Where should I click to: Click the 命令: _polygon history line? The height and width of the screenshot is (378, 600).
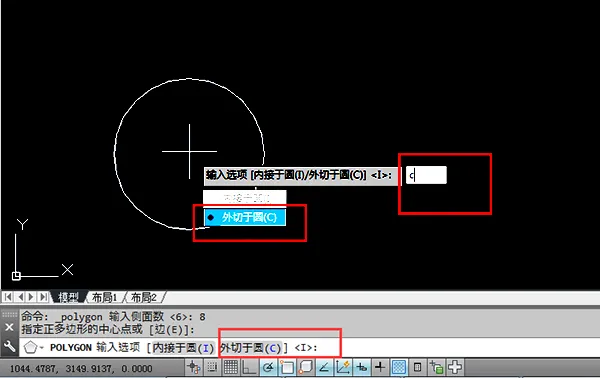click(x=113, y=316)
